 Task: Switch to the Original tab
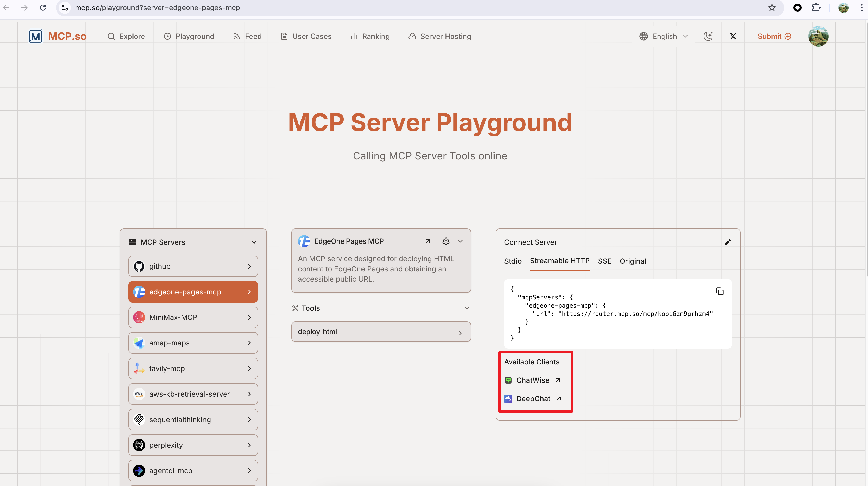click(x=632, y=261)
